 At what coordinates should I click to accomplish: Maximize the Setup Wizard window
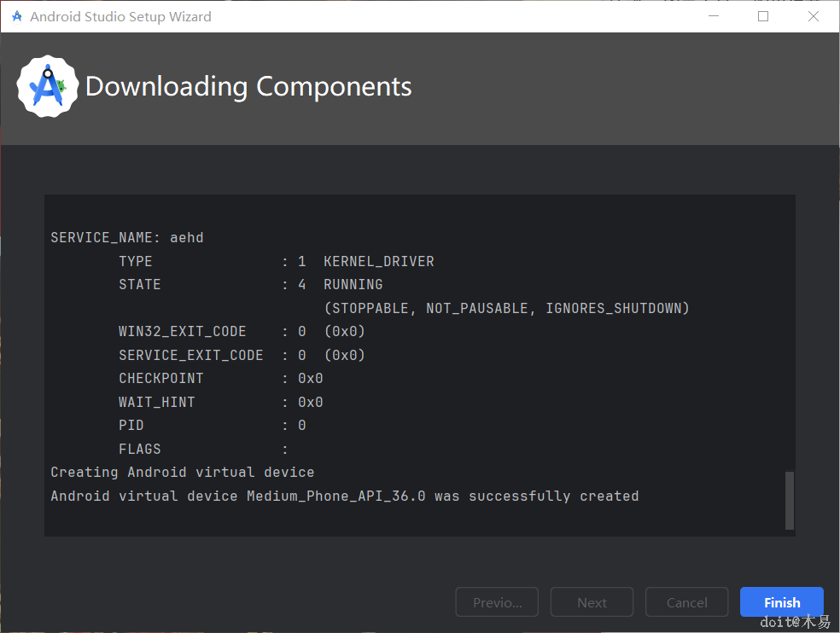tap(763, 16)
